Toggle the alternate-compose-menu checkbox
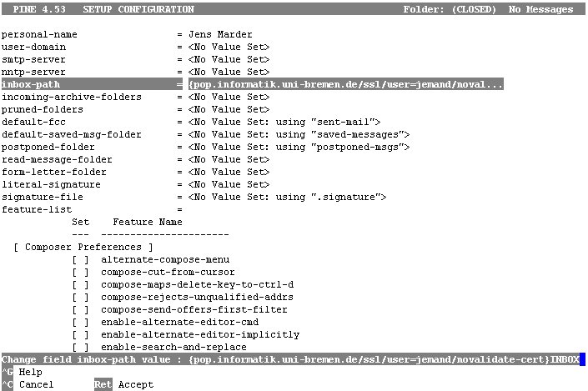 coord(81,259)
